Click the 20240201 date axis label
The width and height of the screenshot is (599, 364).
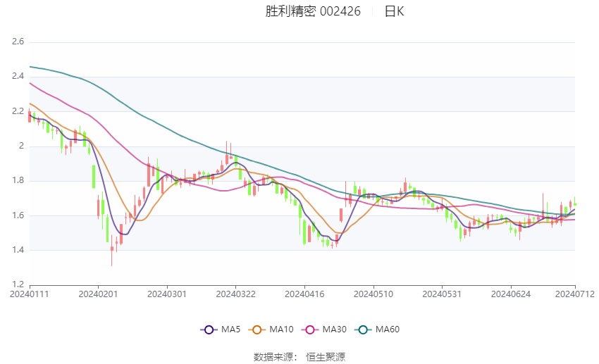pos(98,294)
